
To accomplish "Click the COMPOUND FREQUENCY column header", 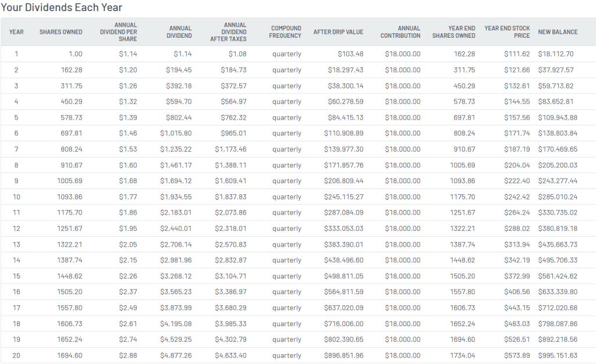I will tap(285, 32).
